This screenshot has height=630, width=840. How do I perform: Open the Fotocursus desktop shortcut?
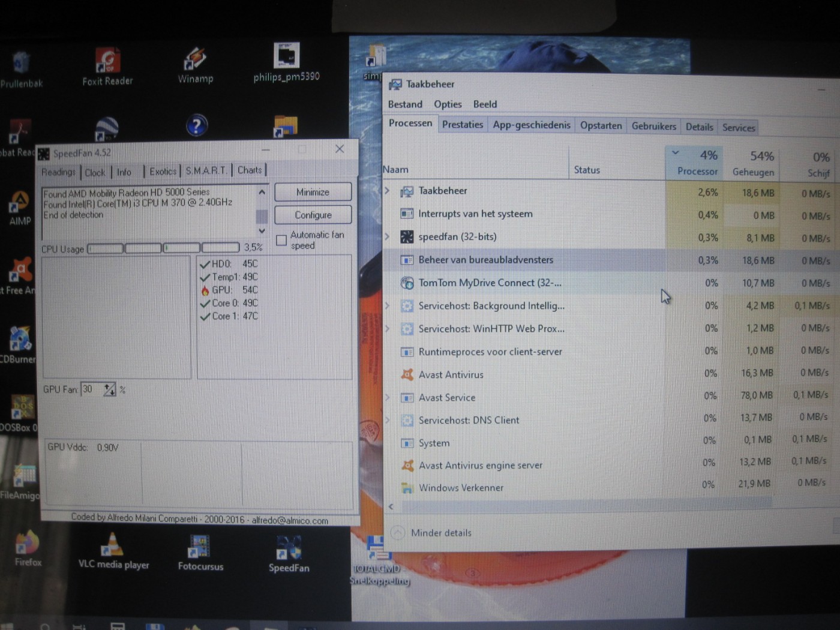coord(200,552)
